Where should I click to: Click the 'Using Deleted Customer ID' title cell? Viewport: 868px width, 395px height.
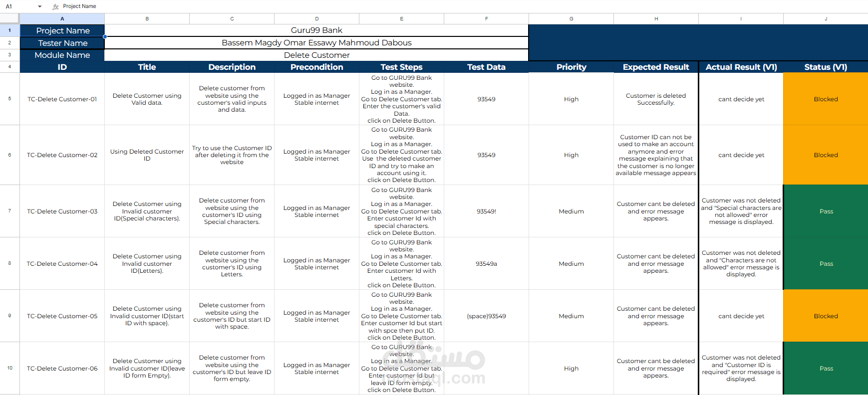pyautogui.click(x=147, y=155)
